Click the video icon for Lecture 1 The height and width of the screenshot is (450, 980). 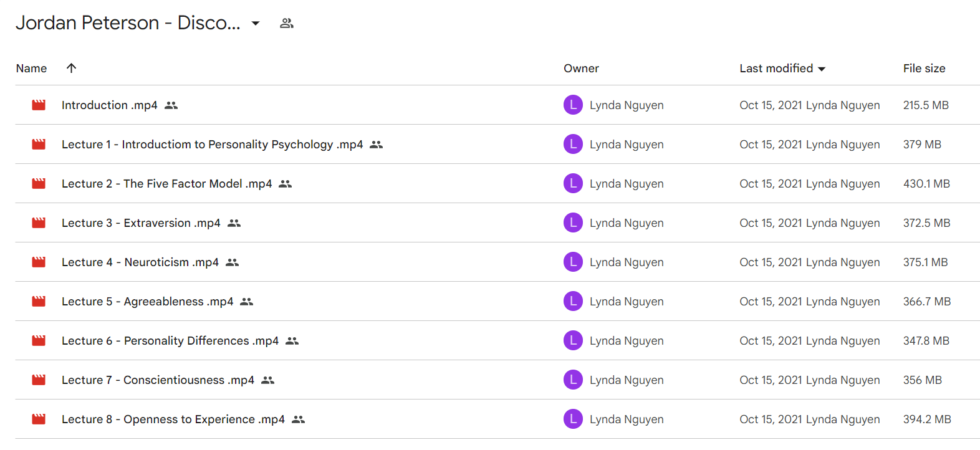[39, 144]
